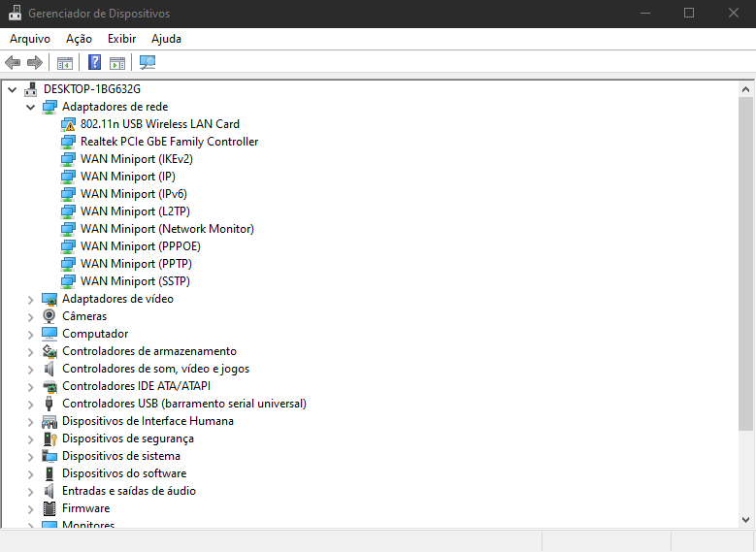Image resolution: width=756 pixels, height=552 pixels.
Task: Select WAN Miniport (SSTP) device
Action: pyautogui.click(x=135, y=281)
